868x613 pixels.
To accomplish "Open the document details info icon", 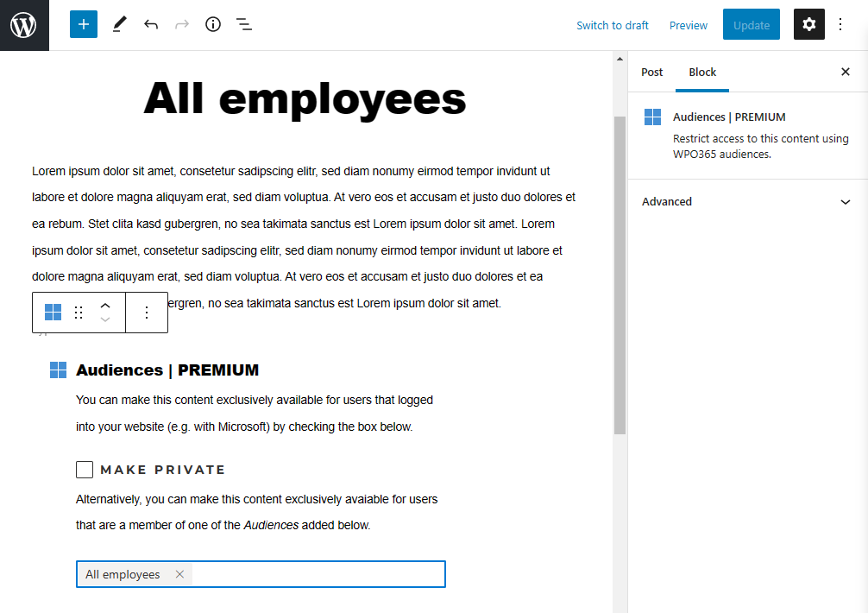I will 213,24.
